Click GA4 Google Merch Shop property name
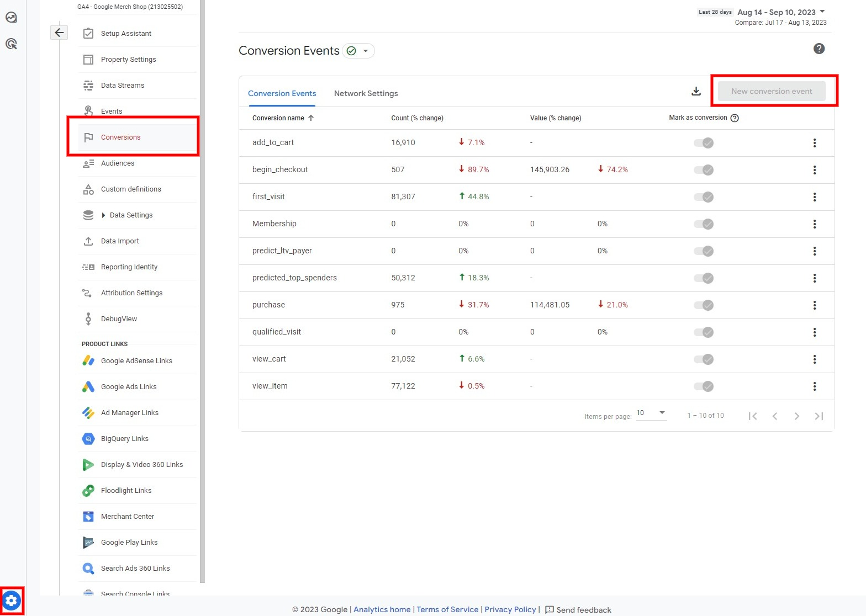 (x=130, y=7)
